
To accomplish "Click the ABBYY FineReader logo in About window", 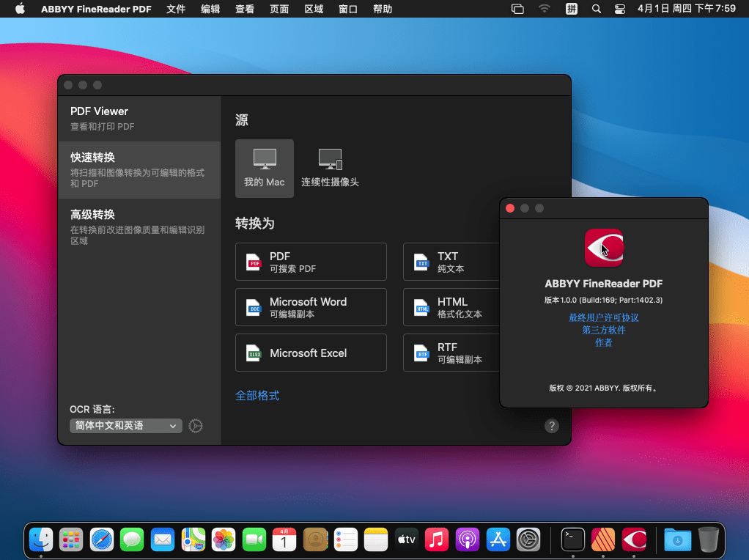I will pos(604,248).
